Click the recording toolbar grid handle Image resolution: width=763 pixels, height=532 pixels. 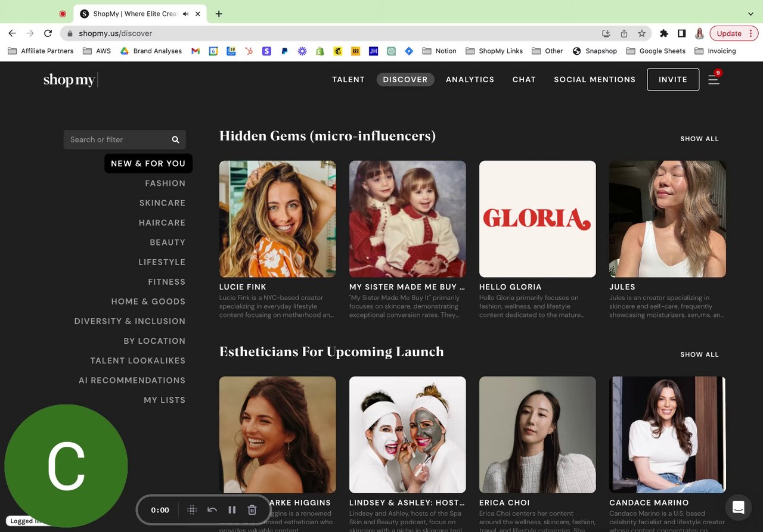(192, 510)
